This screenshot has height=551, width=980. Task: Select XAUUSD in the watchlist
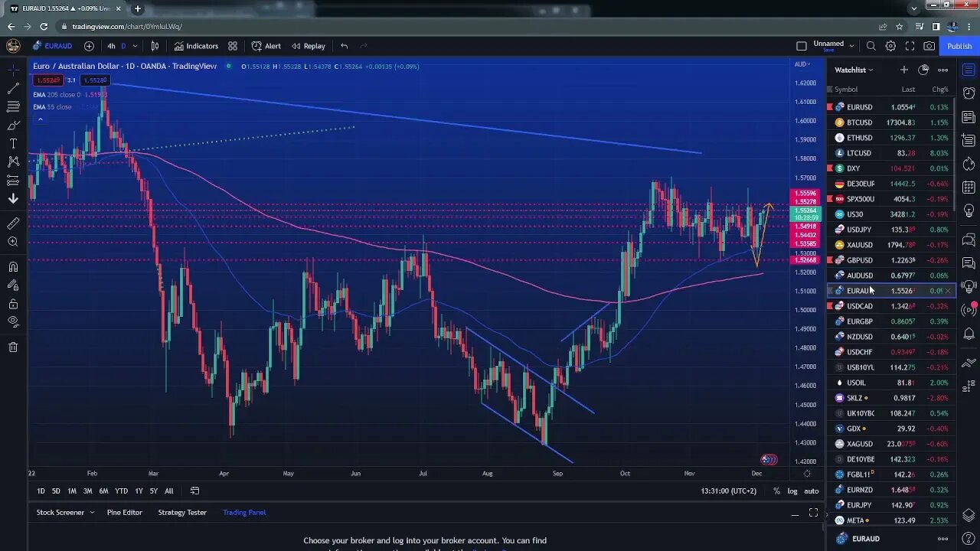click(891, 245)
